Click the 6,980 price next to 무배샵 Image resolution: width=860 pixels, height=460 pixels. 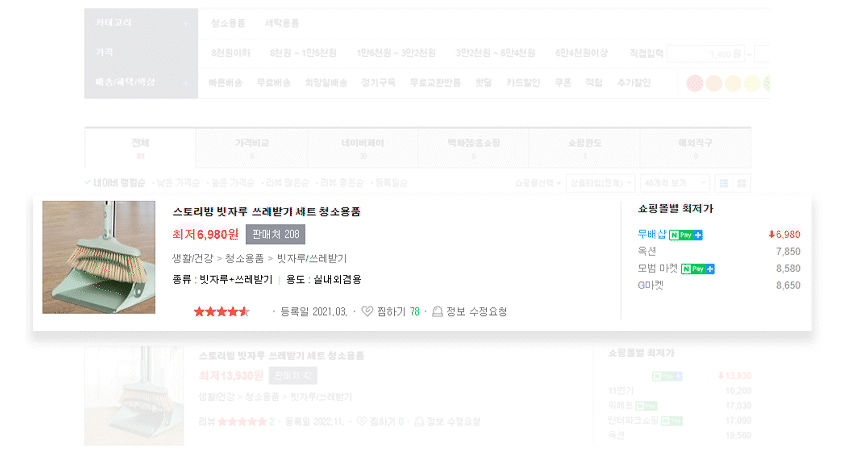coord(784,234)
